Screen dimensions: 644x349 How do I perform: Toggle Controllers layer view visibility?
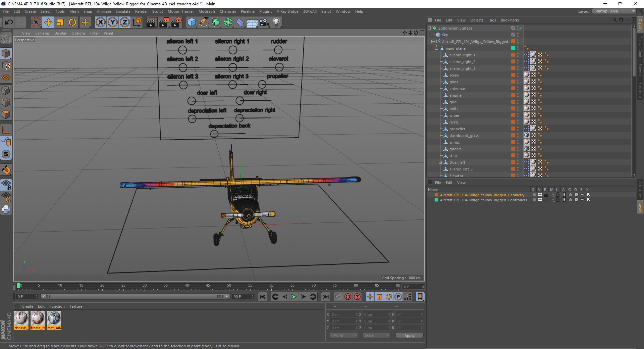pos(540,200)
